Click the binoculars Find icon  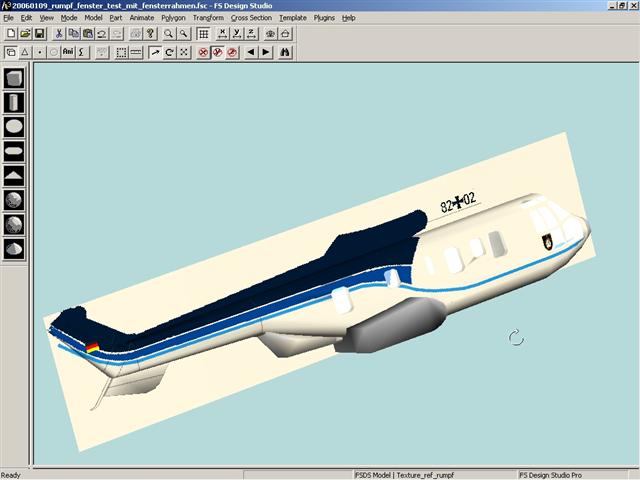285,52
